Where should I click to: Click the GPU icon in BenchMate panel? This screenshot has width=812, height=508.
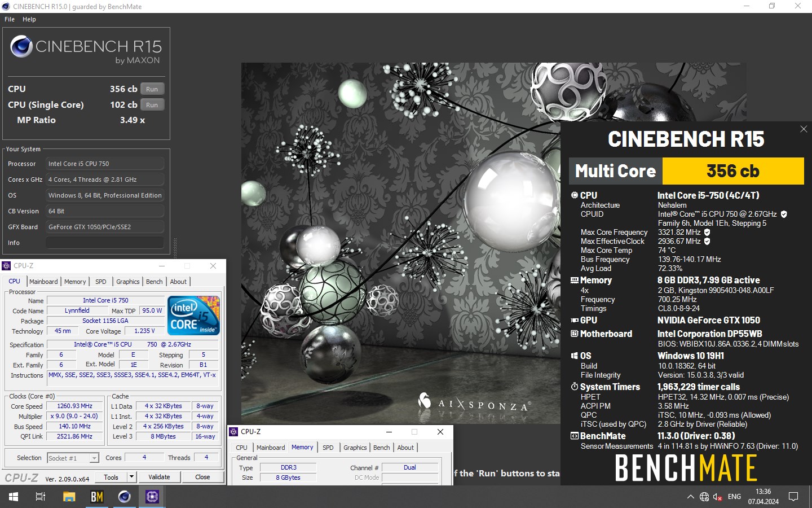click(x=575, y=320)
